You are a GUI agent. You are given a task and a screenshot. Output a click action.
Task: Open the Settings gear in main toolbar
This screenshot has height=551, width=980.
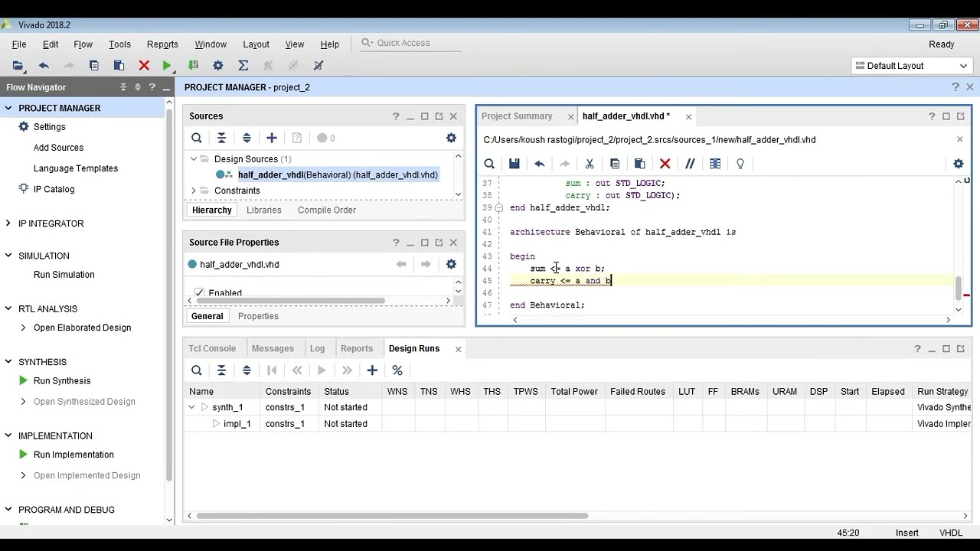click(218, 66)
